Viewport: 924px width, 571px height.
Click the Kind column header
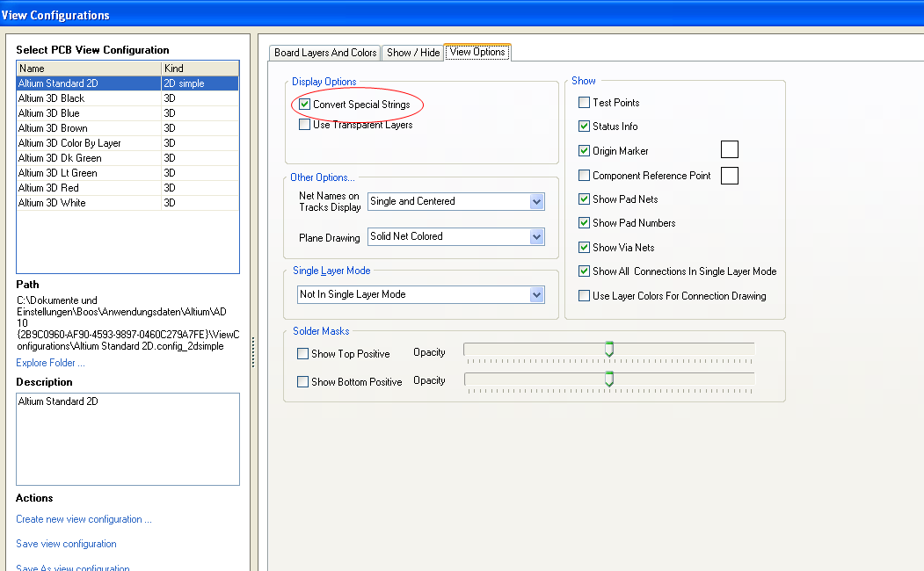pyautogui.click(x=200, y=69)
